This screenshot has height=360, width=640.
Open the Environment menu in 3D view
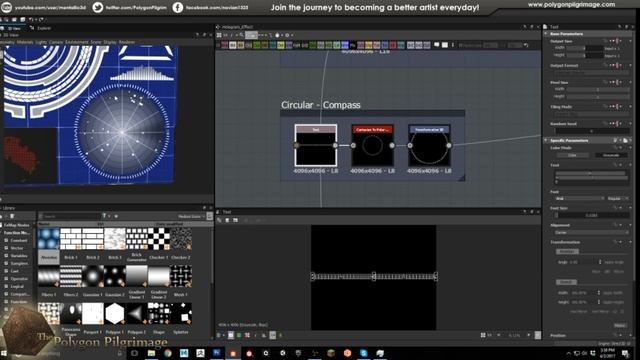[77, 42]
